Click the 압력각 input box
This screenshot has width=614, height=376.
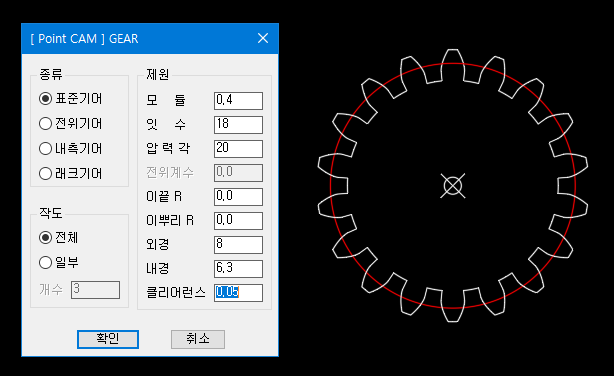(238, 148)
